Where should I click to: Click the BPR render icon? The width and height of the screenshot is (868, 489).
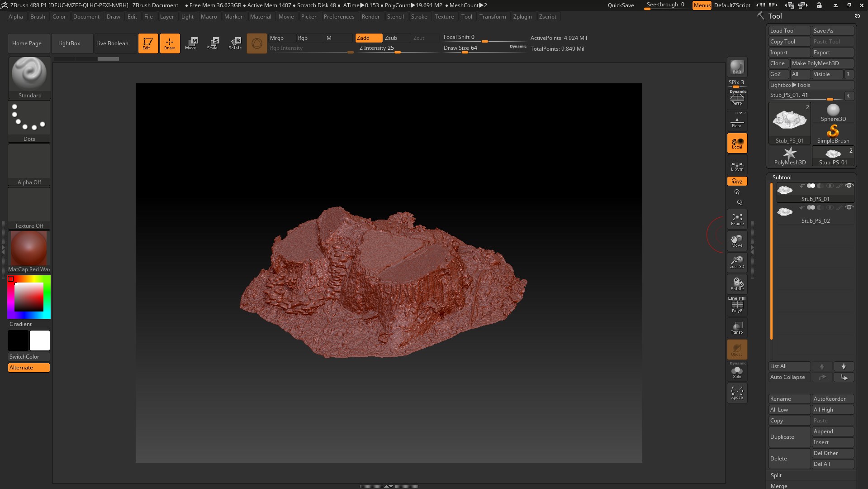737,67
